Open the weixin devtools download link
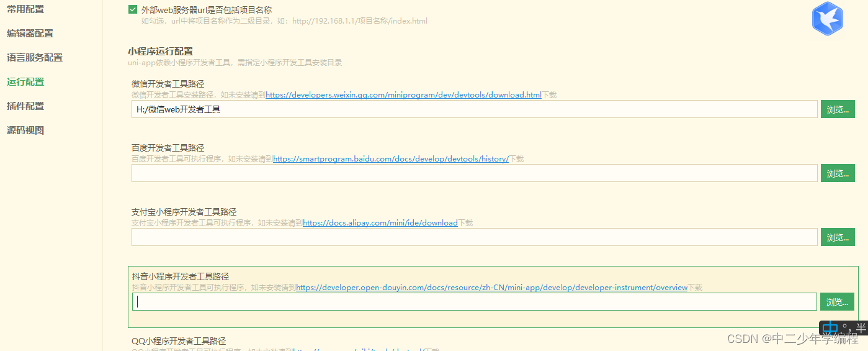868x351 pixels. (403, 95)
